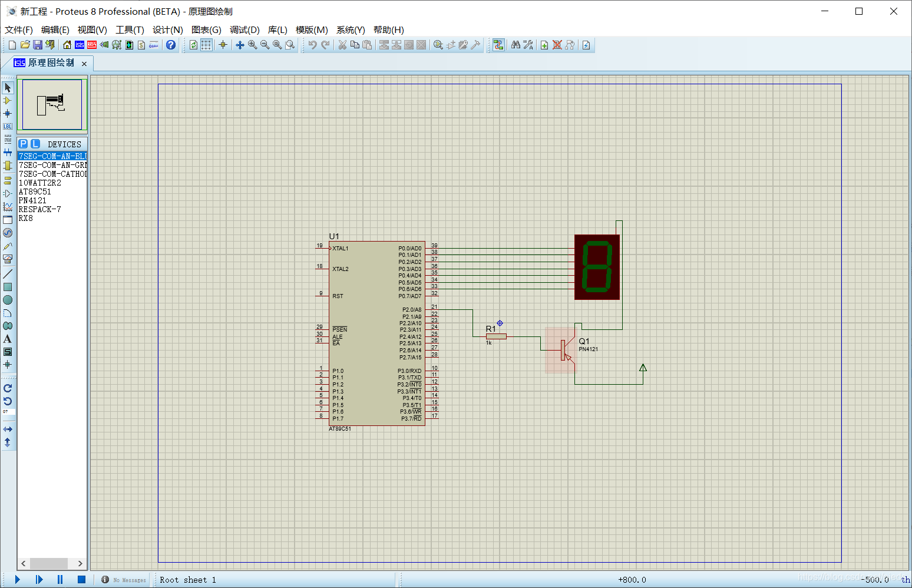This screenshot has width=912, height=588.
Task: Select the Wire Label (LBL) tool
Action: pos(8,126)
